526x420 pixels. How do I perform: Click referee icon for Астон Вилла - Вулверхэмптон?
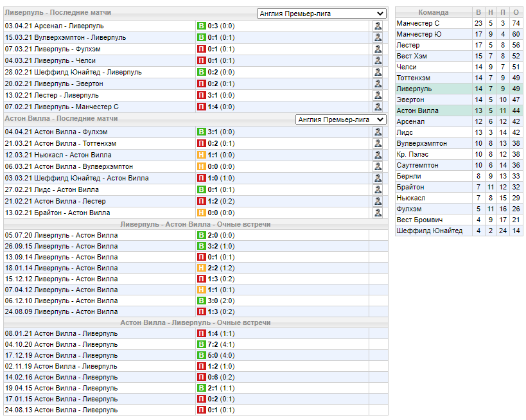tap(378, 166)
